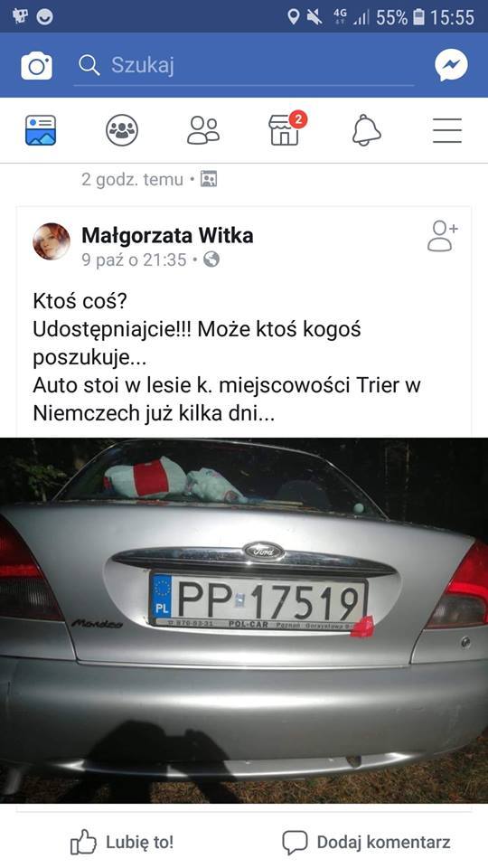Image resolution: width=488 pixels, height=868 pixels.
Task: Open post timestamp 9 paź o 21:35
Action: tap(134, 259)
